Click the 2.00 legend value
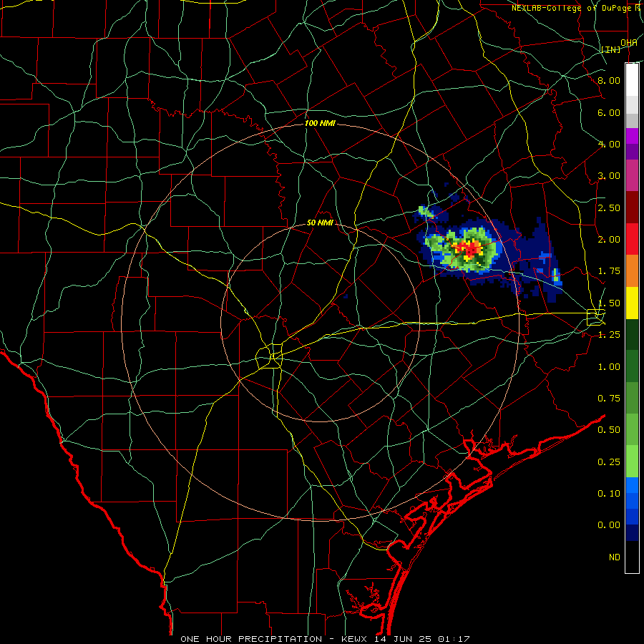644x644 pixels. [609, 240]
